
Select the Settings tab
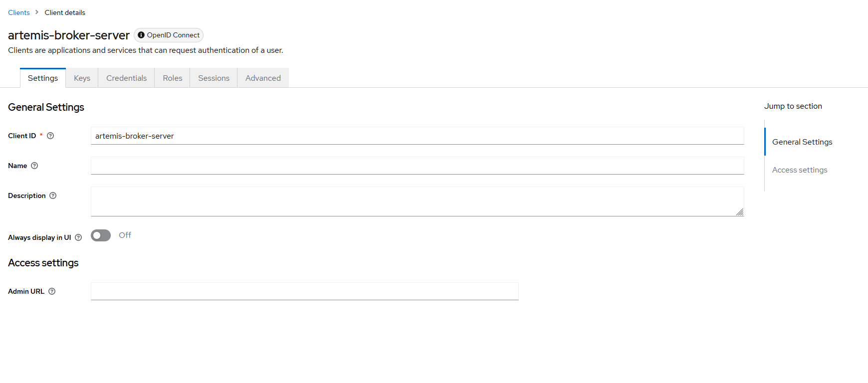[x=43, y=78]
